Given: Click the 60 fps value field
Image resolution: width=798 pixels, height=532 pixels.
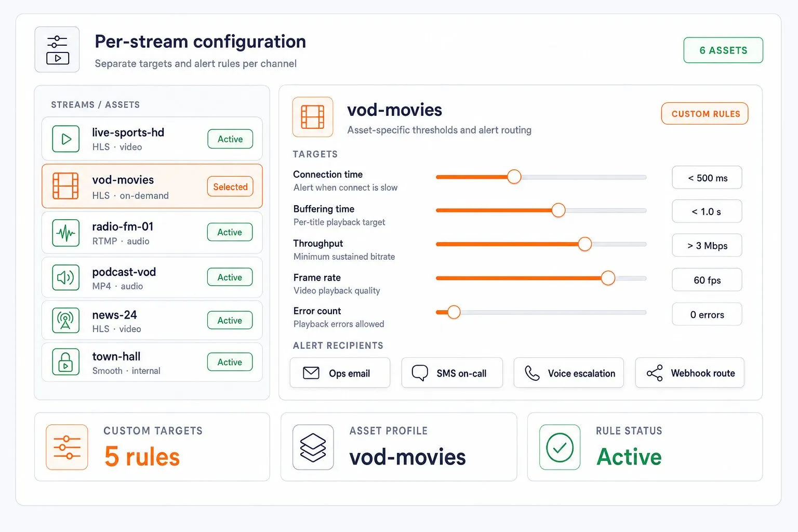Looking at the screenshot, I should point(707,280).
